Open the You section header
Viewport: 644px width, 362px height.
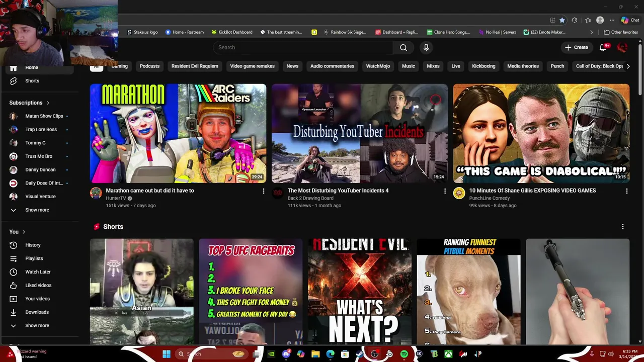click(x=18, y=232)
